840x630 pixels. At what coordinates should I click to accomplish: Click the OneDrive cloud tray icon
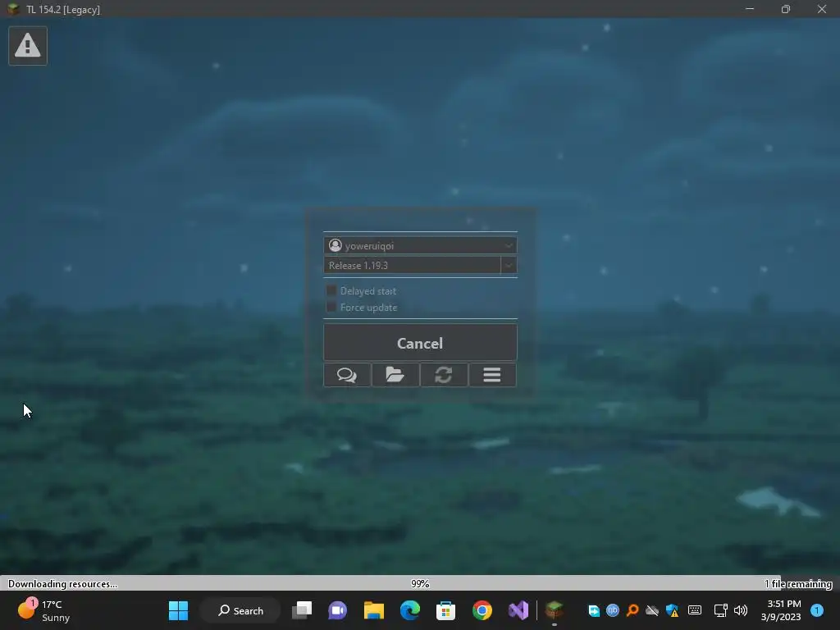[652, 610]
